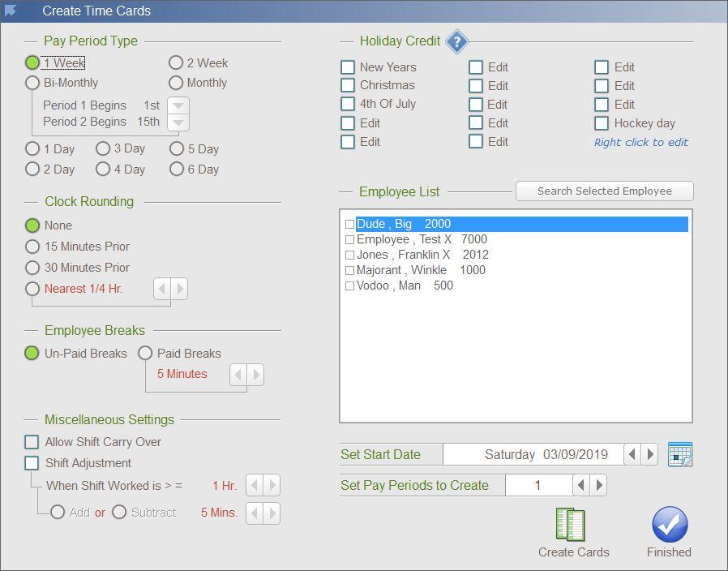
Task: Click the Holiday Credit help icon
Action: [x=457, y=41]
